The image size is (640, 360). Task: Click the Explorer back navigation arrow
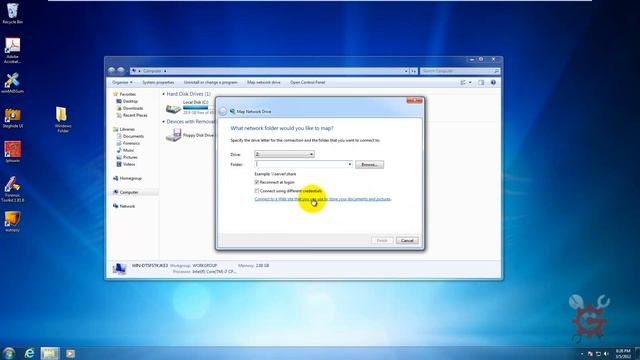pyautogui.click(x=111, y=71)
